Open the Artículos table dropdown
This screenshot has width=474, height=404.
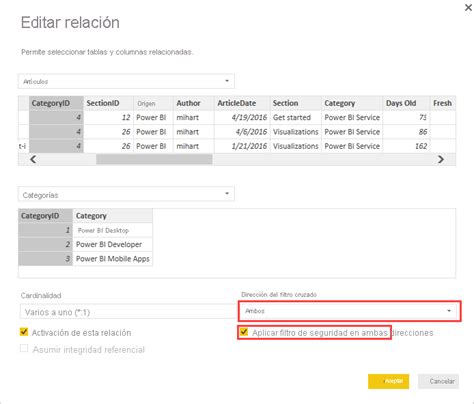[126, 81]
